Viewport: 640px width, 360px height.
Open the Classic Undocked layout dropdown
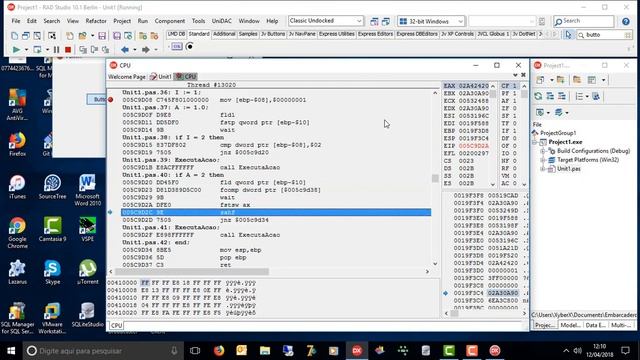point(359,21)
